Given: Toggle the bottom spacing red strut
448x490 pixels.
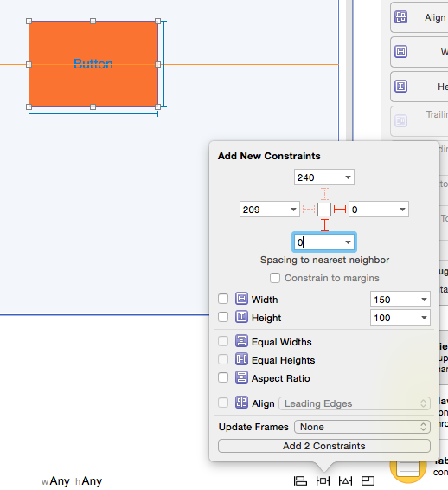Looking at the screenshot, I should click(324, 225).
